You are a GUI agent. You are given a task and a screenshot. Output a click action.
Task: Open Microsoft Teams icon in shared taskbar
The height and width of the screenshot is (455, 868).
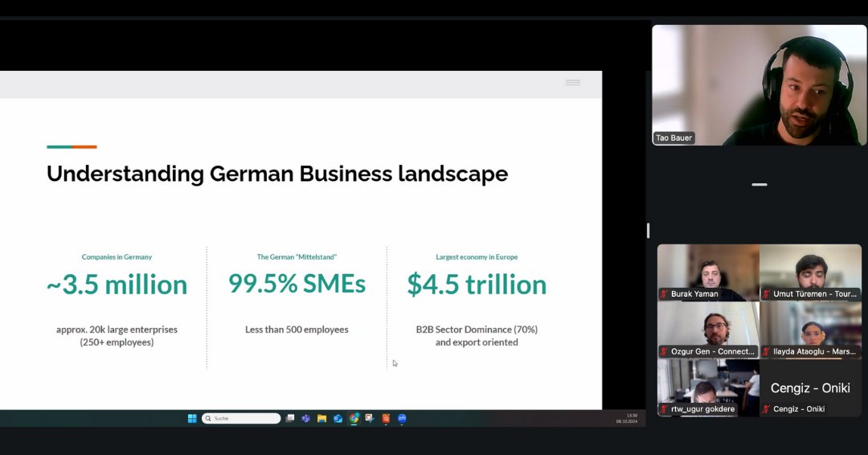click(x=305, y=419)
